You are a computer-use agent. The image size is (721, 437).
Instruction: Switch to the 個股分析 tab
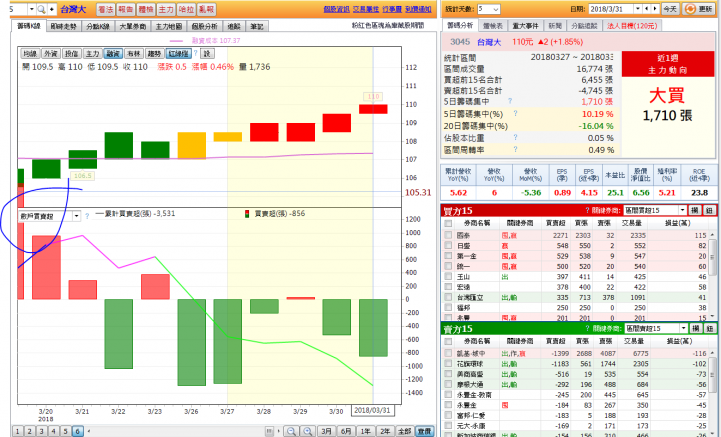pos(204,26)
